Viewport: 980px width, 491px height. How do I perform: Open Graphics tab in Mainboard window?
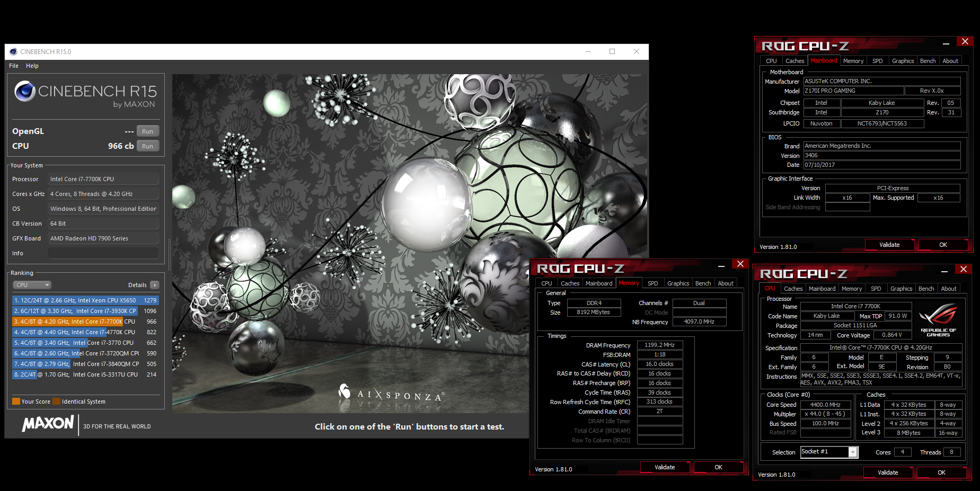pyautogui.click(x=903, y=61)
